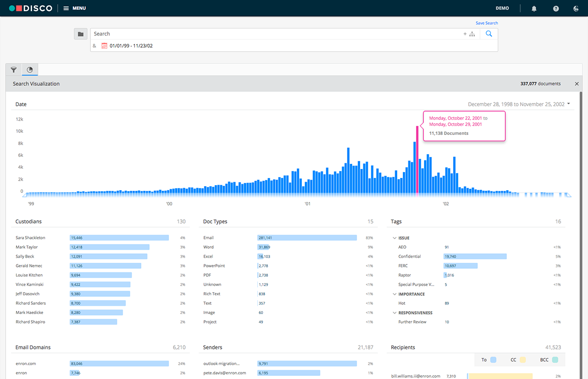
Task: Edit the 01/01/99 - 11/23/02 date range
Action: [x=131, y=46]
